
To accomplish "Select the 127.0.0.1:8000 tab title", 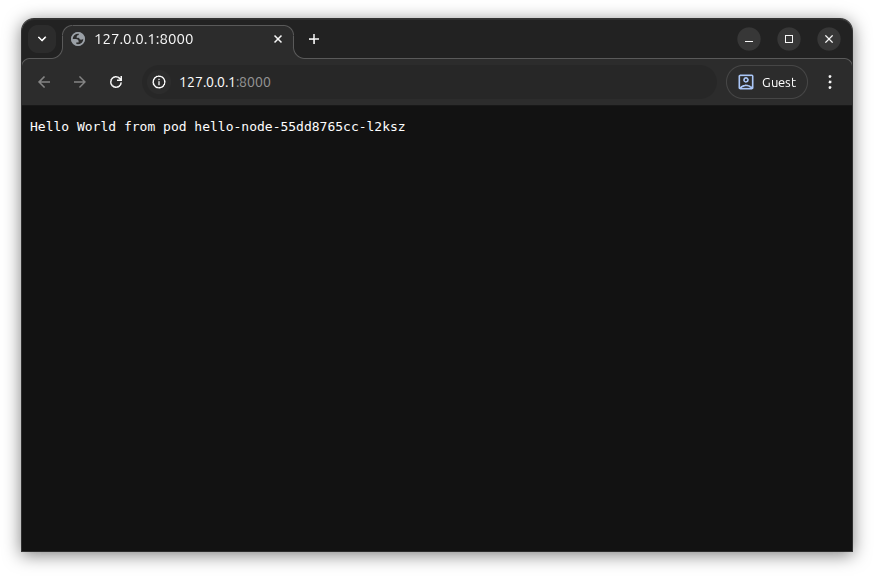I will tap(144, 39).
